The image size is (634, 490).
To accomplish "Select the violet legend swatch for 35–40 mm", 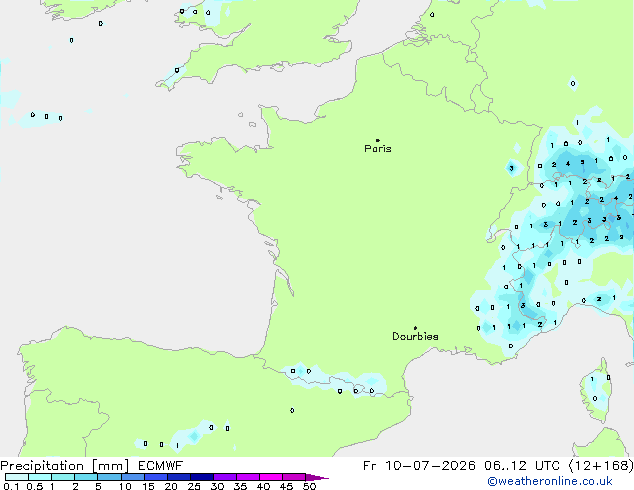I will click(248, 477).
